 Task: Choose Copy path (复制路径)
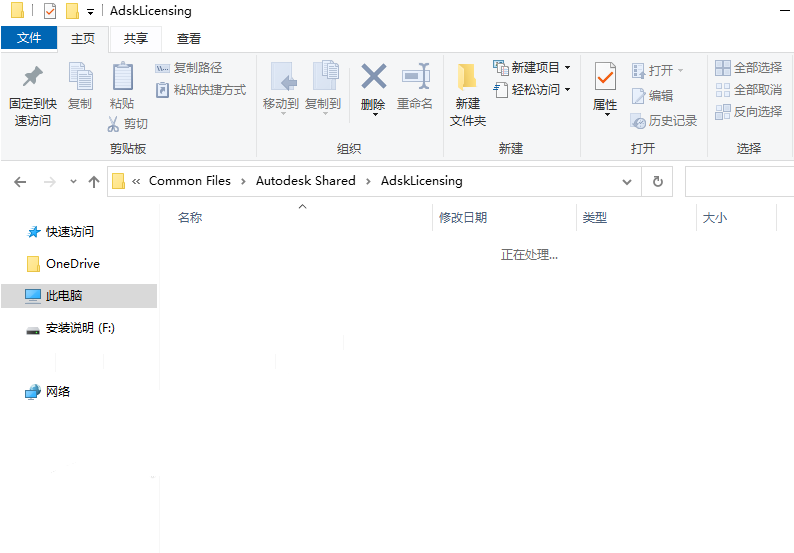coord(188,68)
